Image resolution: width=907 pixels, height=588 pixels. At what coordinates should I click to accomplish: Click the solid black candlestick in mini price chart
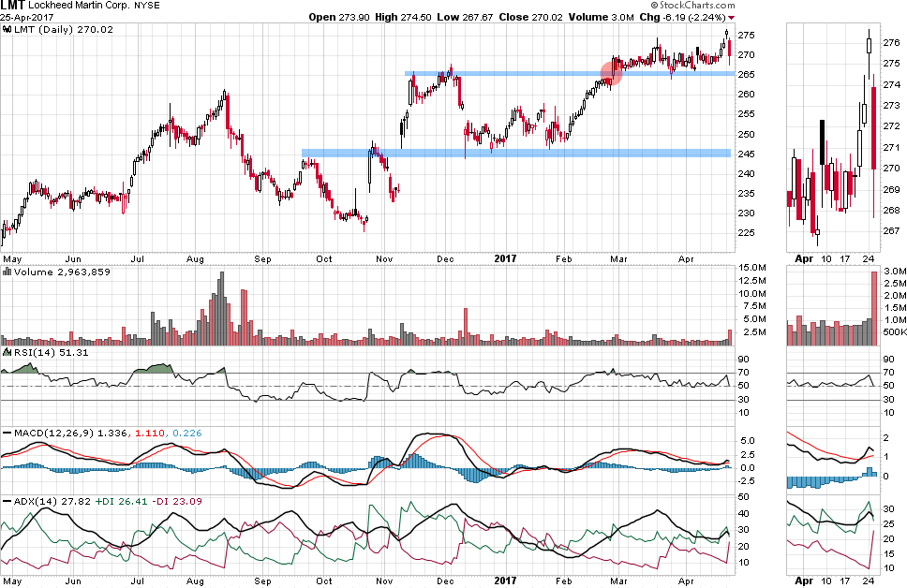823,142
